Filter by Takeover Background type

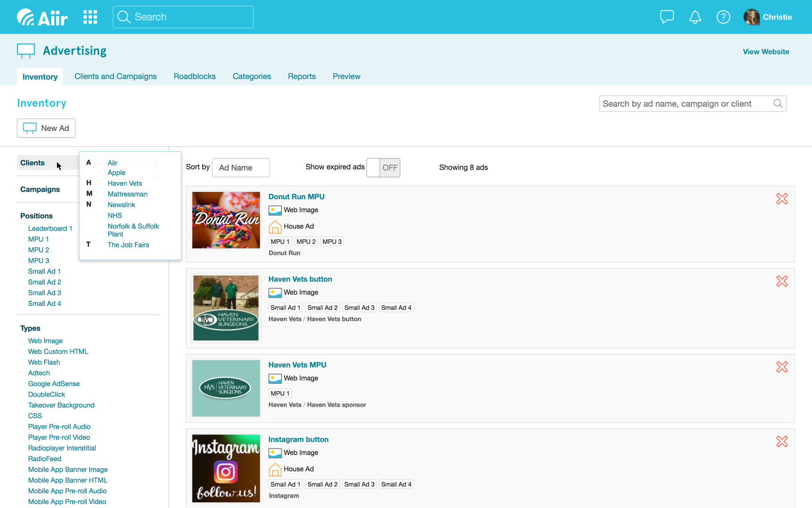click(61, 406)
